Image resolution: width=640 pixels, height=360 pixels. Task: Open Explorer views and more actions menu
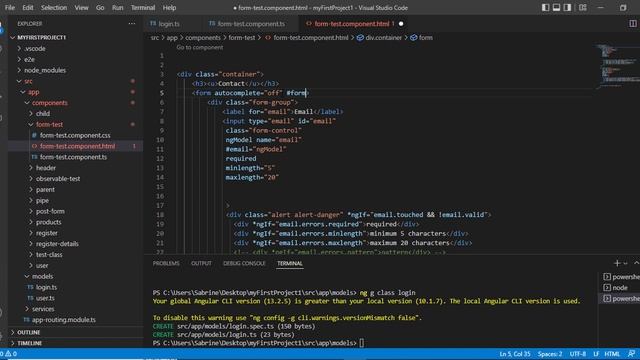click(x=131, y=24)
